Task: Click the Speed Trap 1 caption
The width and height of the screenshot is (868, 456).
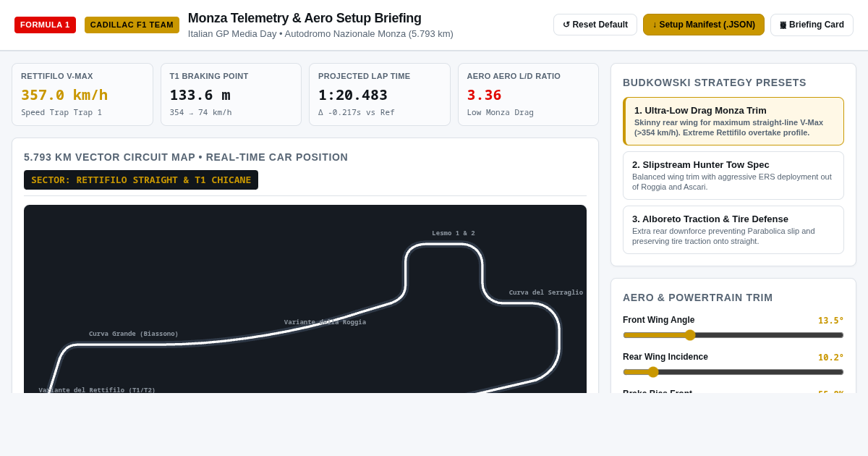Action: pyautogui.click(x=61, y=112)
